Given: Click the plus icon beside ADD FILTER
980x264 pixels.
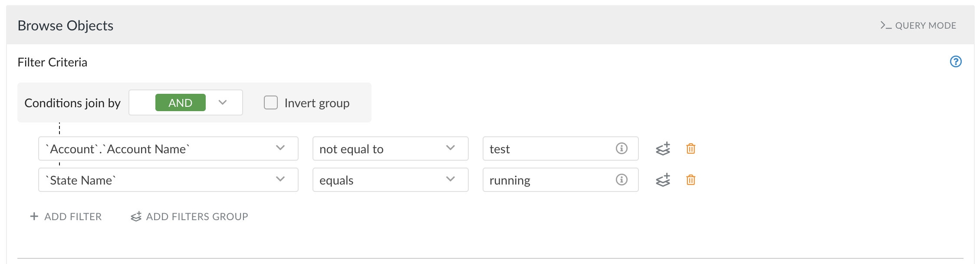Looking at the screenshot, I should click(x=34, y=216).
